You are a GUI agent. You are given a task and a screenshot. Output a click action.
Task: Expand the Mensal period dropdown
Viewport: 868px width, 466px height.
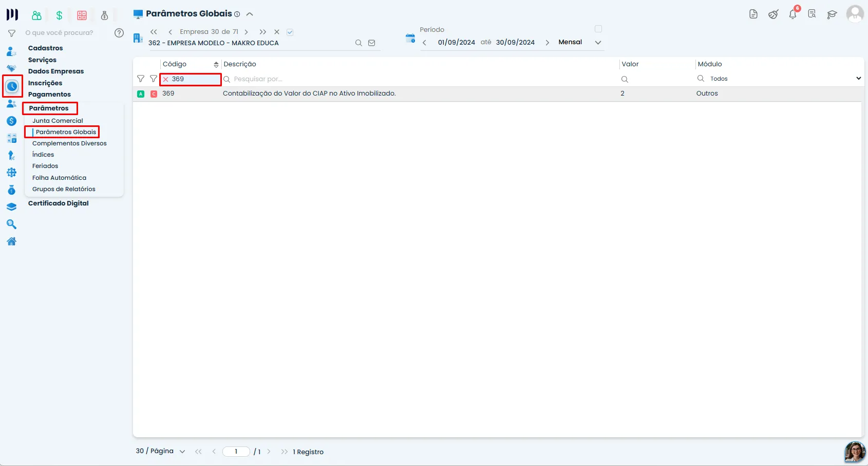(x=598, y=43)
